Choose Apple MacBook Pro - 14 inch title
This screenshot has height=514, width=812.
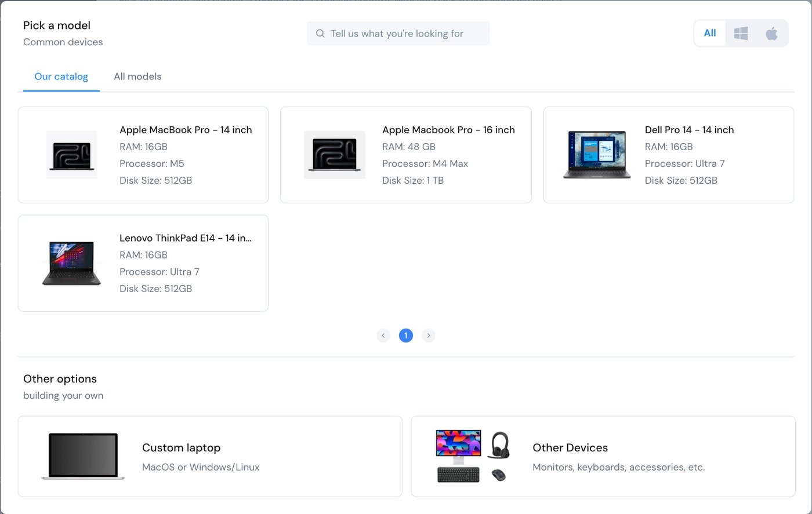coord(186,130)
